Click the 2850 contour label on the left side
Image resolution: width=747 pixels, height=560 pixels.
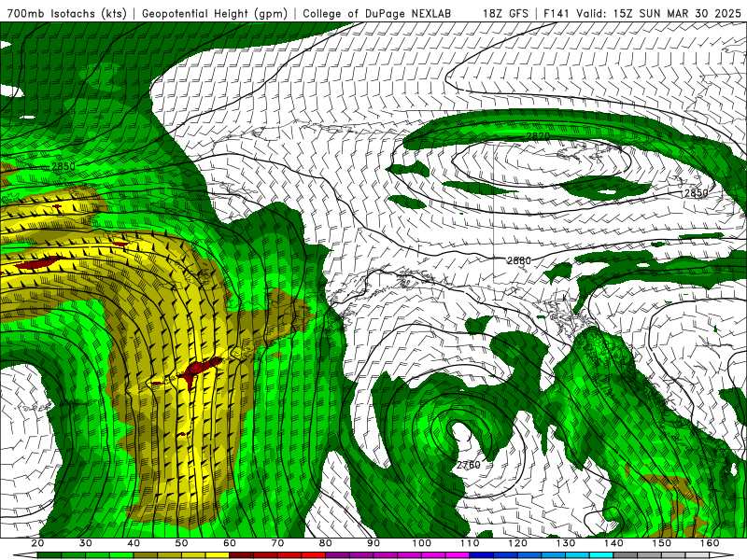(63, 166)
